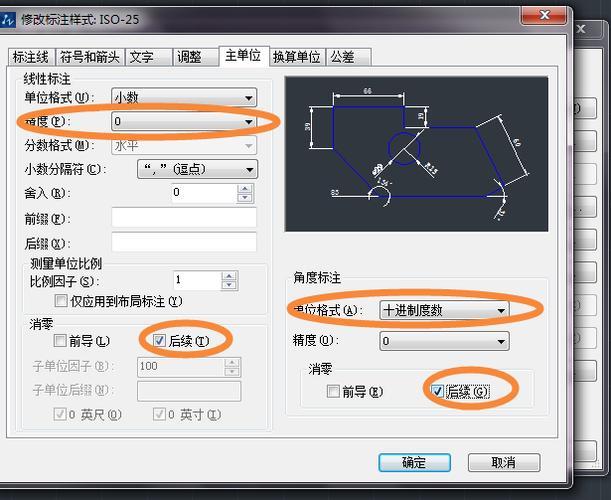The width and height of the screenshot is (611, 500).
Task: Cancel the dialog with 取消
Action: click(x=504, y=463)
